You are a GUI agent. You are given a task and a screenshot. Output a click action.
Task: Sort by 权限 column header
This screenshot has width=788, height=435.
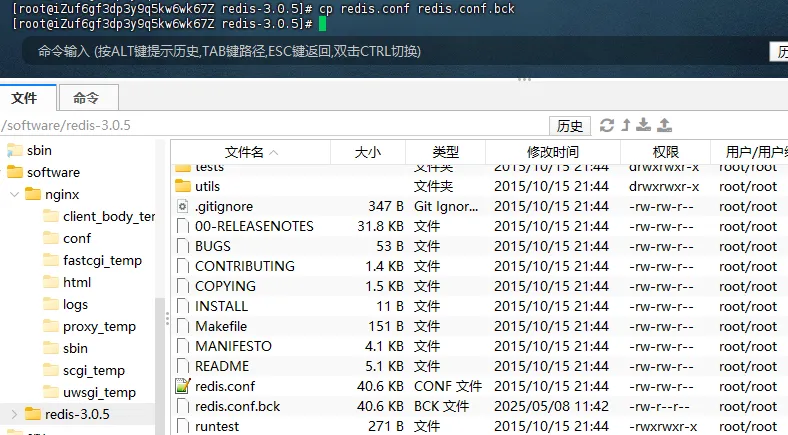pos(665,152)
